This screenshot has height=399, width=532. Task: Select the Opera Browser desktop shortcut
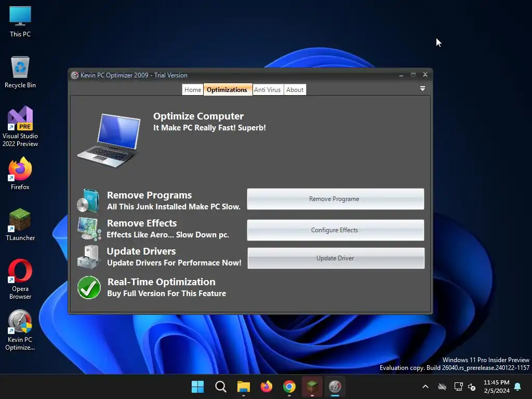coord(20,279)
